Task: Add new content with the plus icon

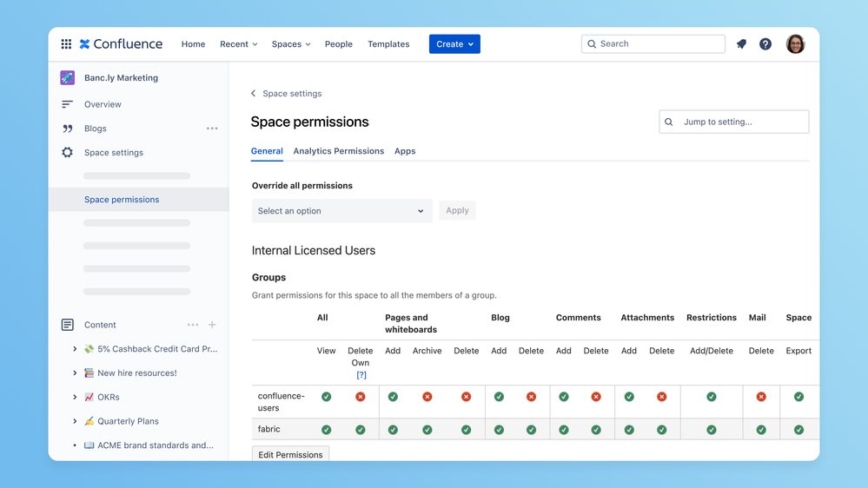Action: pos(212,325)
